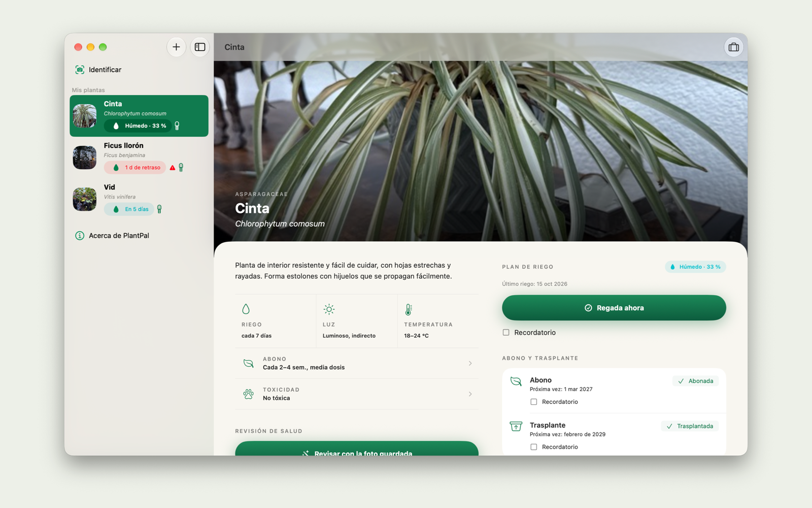Tick the Recordatorio checkbox in the Abono card
Viewport: 812px width, 508px height.
(533, 402)
